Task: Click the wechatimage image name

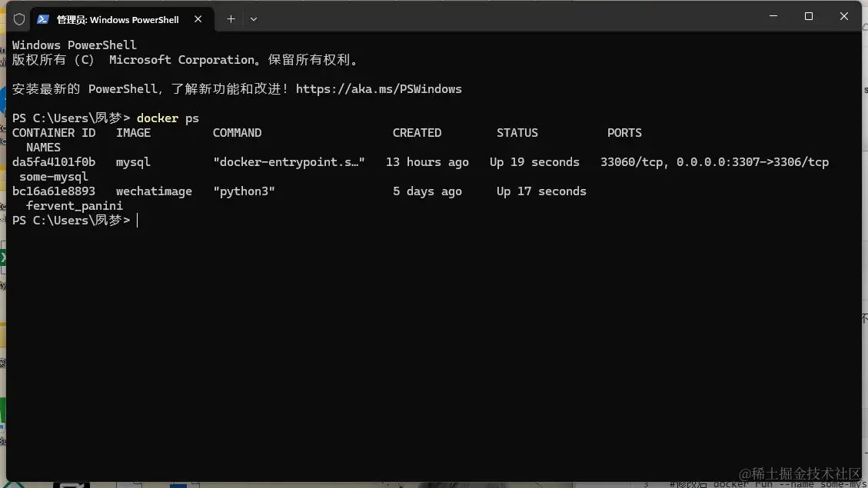Action: pos(154,191)
